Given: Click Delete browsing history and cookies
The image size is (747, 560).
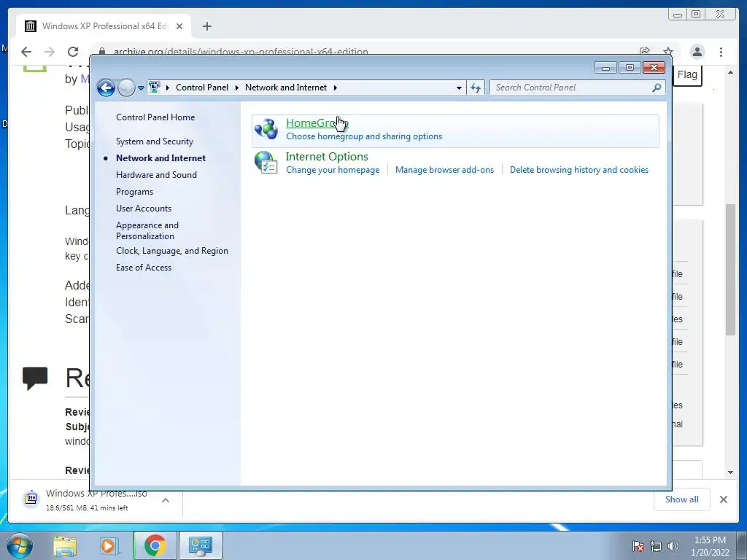Looking at the screenshot, I should [x=578, y=170].
